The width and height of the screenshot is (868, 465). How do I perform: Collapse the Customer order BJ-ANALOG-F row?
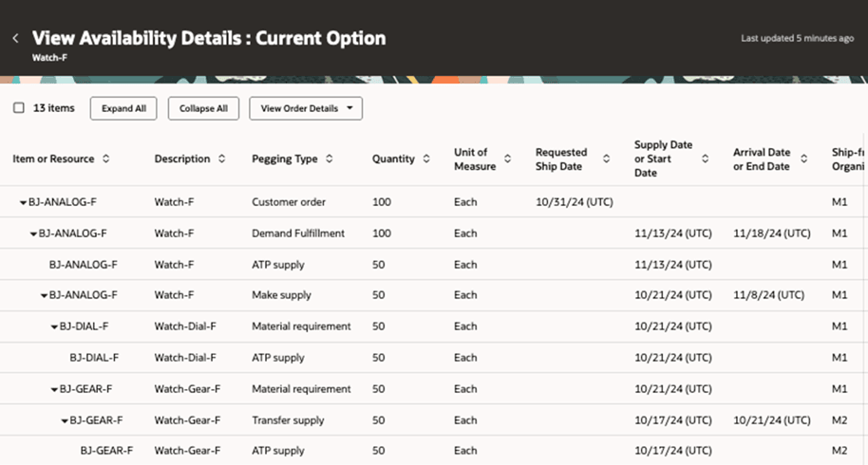pos(23,202)
